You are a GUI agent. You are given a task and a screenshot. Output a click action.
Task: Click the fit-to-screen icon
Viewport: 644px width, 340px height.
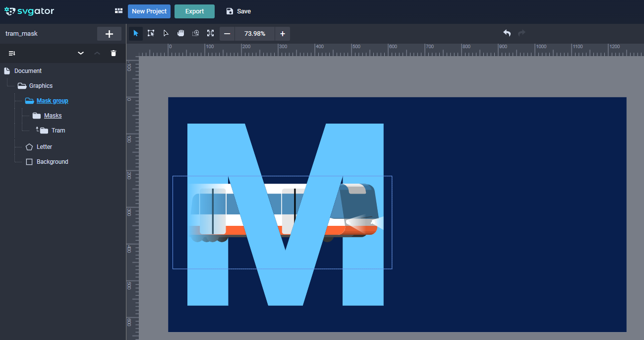coord(211,33)
